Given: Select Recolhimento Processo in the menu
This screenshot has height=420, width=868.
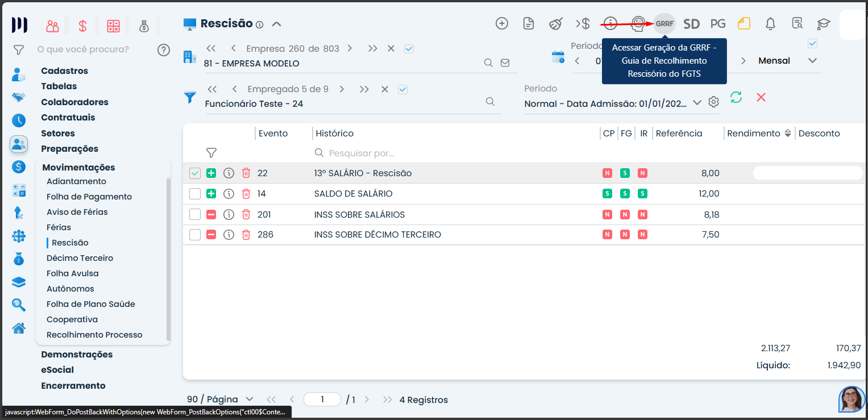Looking at the screenshot, I should 94,335.
